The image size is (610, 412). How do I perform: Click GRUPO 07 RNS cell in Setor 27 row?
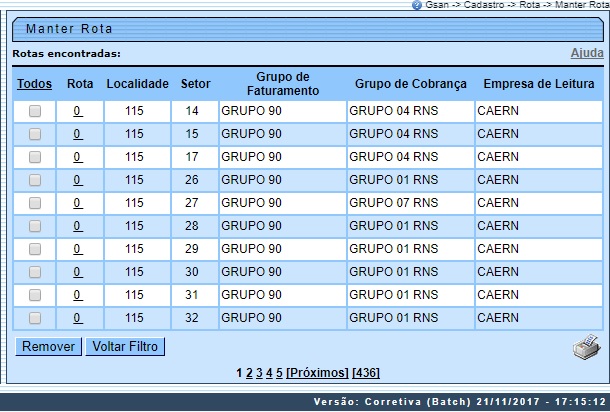point(394,203)
